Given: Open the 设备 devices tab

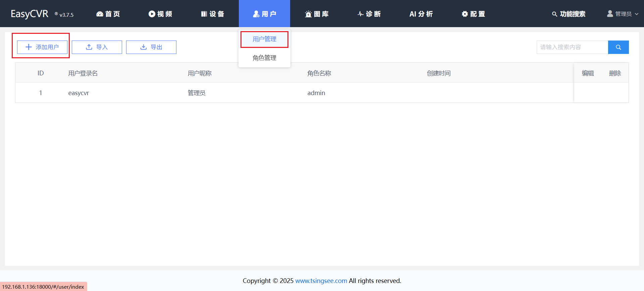Looking at the screenshot, I should coord(212,14).
